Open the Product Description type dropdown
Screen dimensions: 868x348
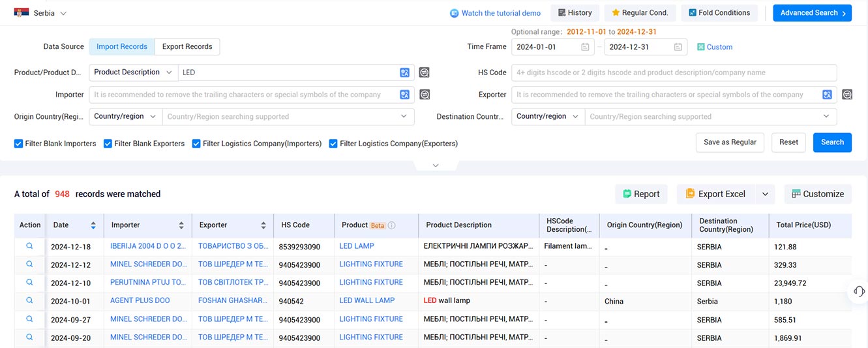[133, 72]
